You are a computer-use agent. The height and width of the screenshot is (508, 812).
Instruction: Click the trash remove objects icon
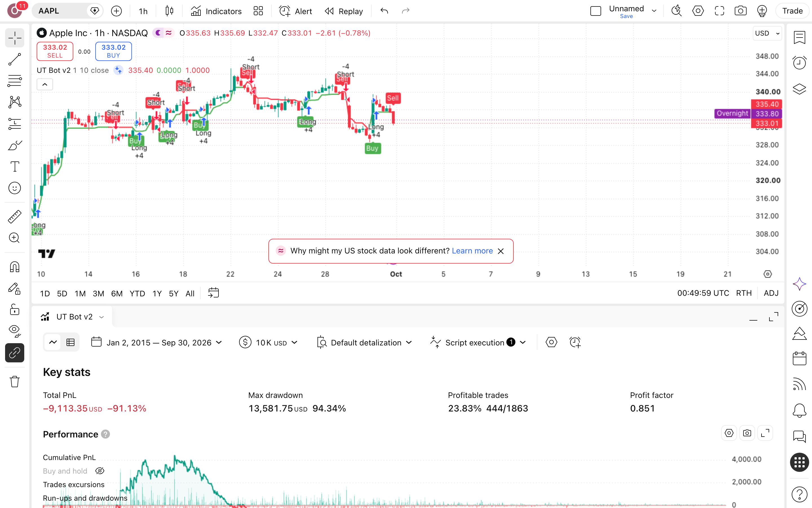(x=14, y=381)
